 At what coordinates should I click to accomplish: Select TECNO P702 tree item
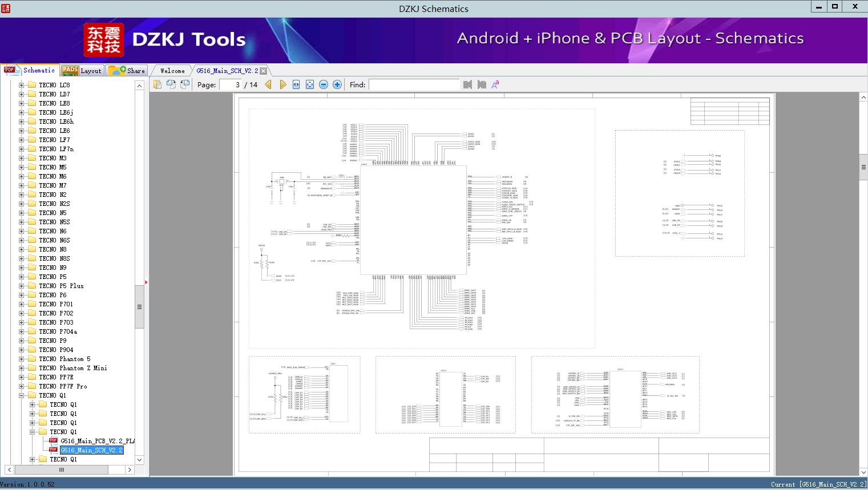(x=56, y=313)
